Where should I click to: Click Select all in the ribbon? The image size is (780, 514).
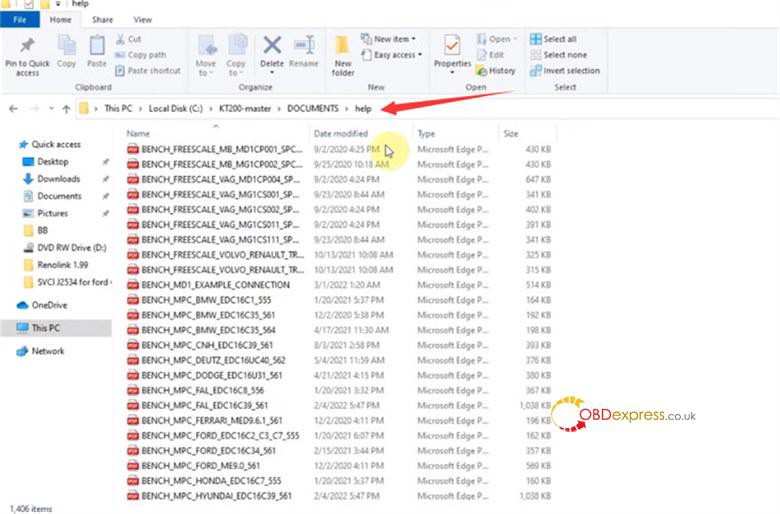(553, 39)
